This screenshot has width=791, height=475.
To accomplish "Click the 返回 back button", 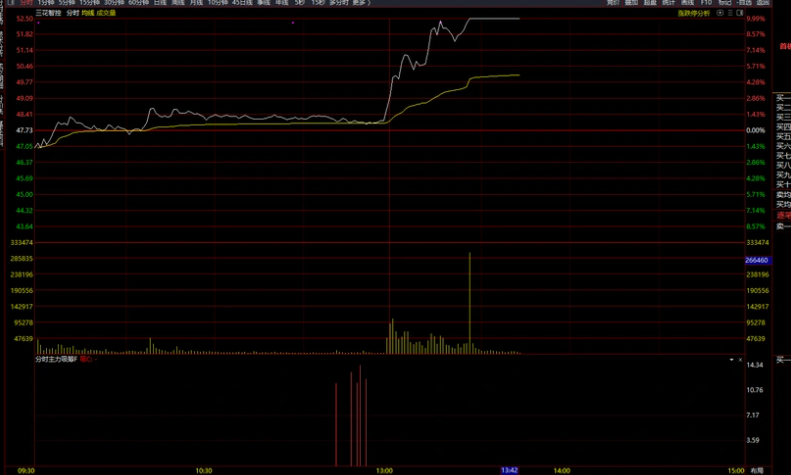I will point(763,3).
